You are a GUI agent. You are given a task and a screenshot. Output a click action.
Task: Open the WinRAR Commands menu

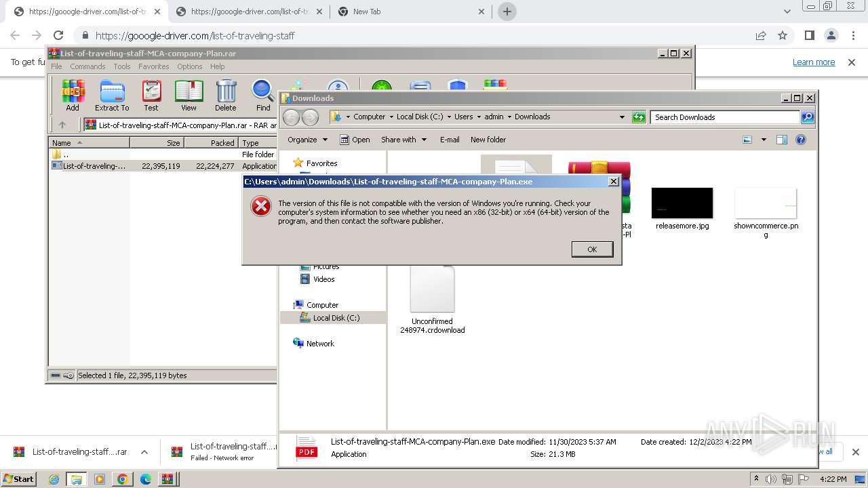tap(87, 66)
